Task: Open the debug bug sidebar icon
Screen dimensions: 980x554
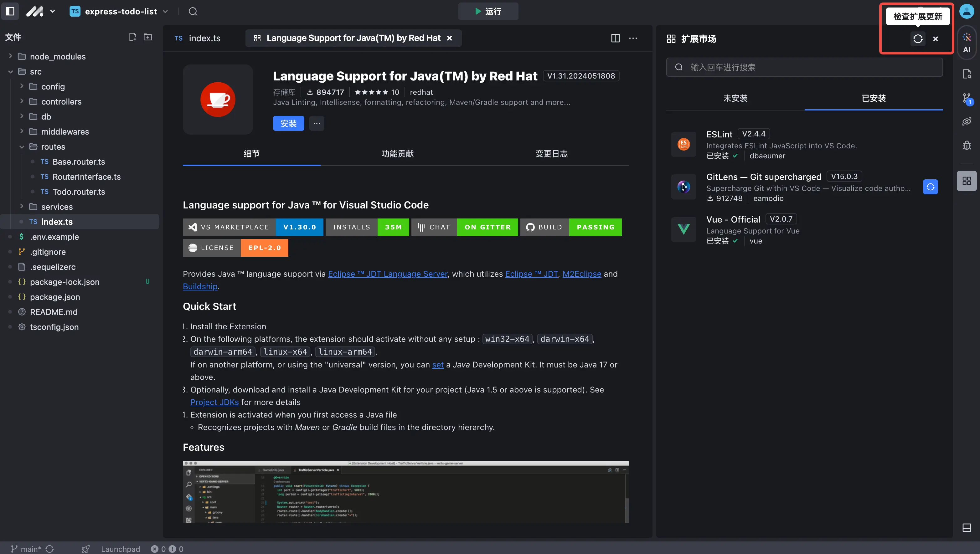Action: tap(967, 145)
